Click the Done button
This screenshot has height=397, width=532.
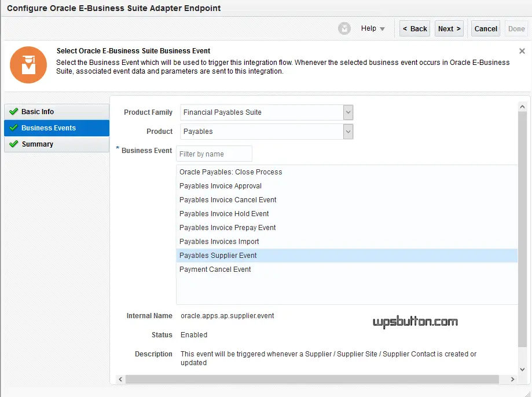516,28
